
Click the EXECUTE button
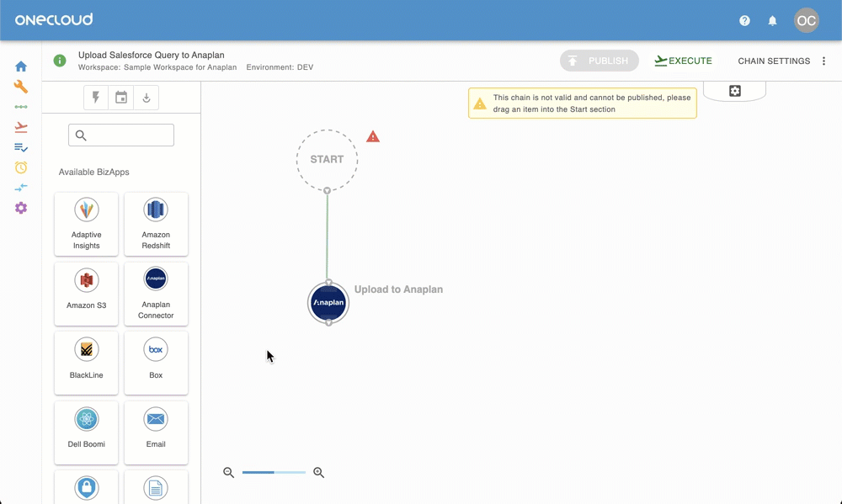[683, 61]
